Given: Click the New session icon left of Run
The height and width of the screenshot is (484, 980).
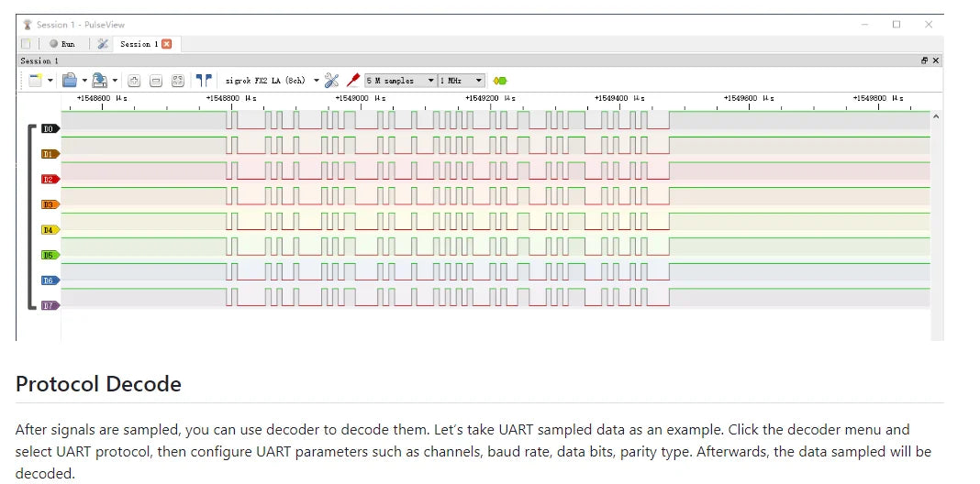Looking at the screenshot, I should pos(26,44).
